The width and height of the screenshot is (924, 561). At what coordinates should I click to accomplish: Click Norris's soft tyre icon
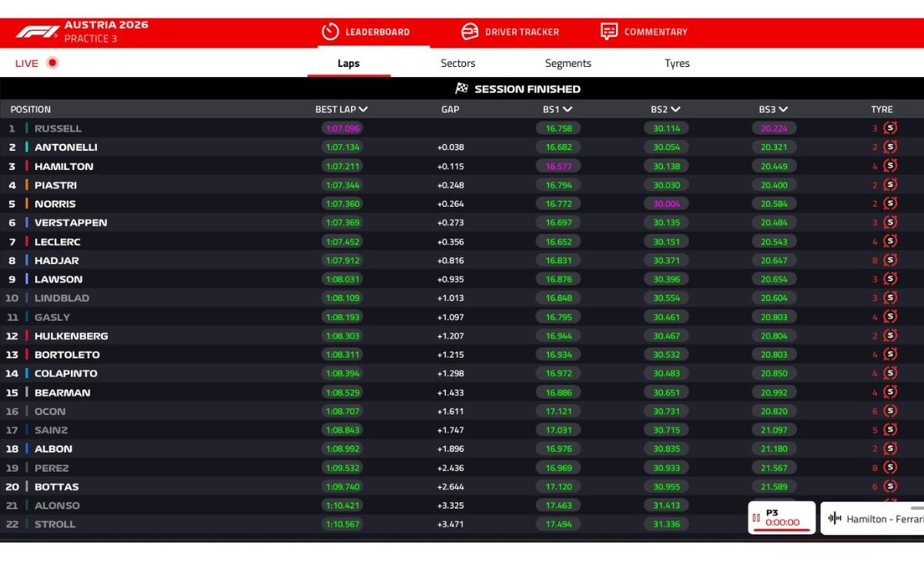click(x=890, y=204)
